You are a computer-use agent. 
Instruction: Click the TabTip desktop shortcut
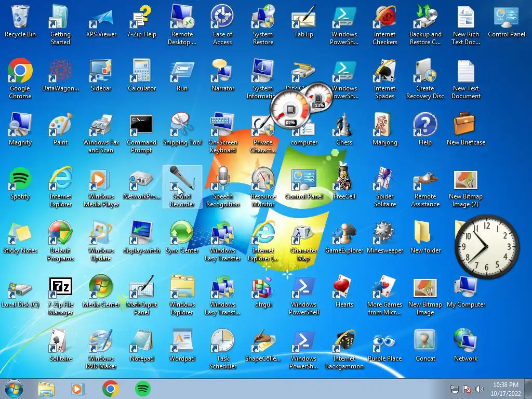pos(303,18)
